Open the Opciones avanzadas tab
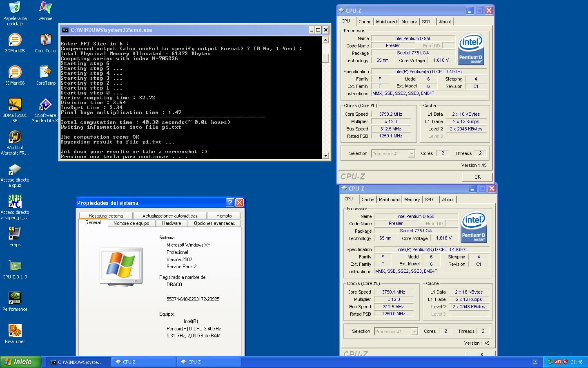 [214, 223]
